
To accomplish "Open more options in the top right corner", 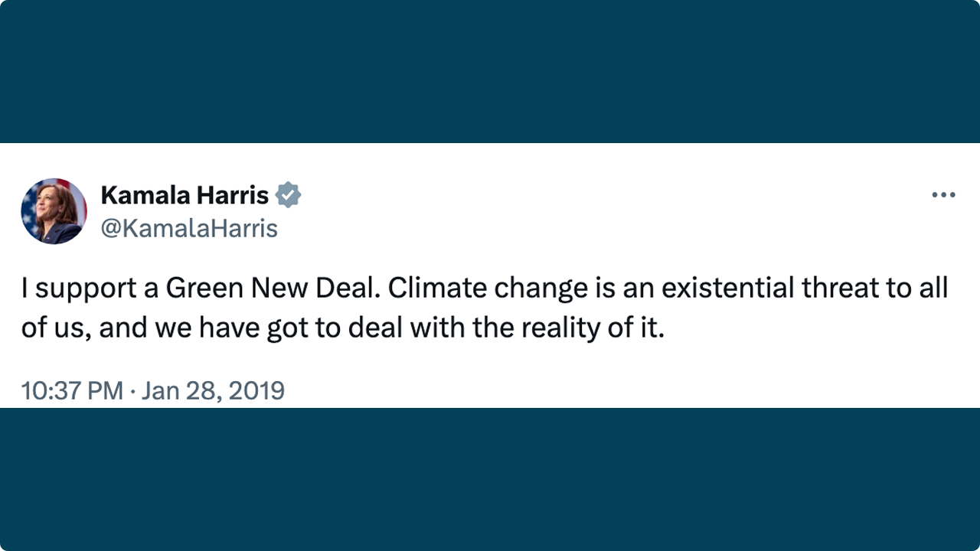I will (x=943, y=194).
